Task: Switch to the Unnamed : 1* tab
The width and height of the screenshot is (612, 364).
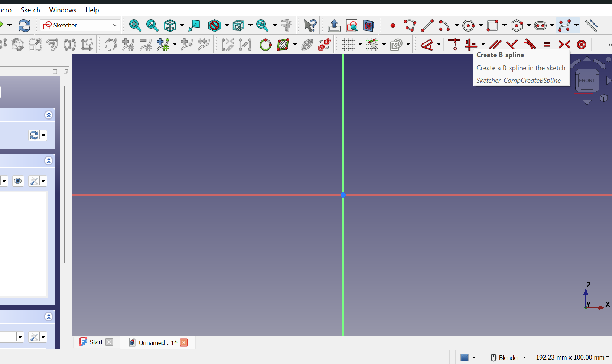Action: 158,342
